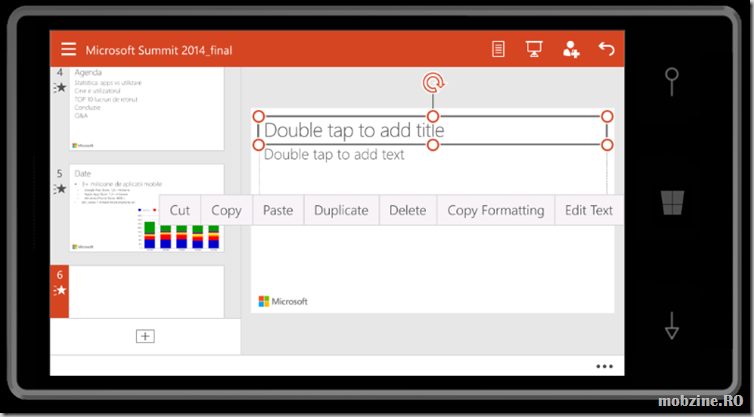Tap the phone's search hardware button
Viewport: 754px width, 417px height.
(672, 81)
